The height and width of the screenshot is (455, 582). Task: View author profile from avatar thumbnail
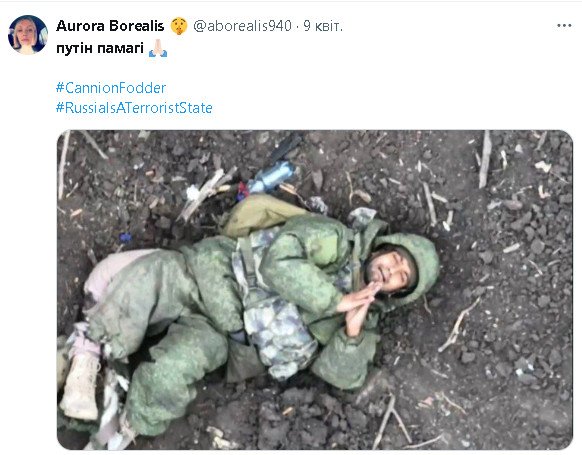click(x=28, y=35)
